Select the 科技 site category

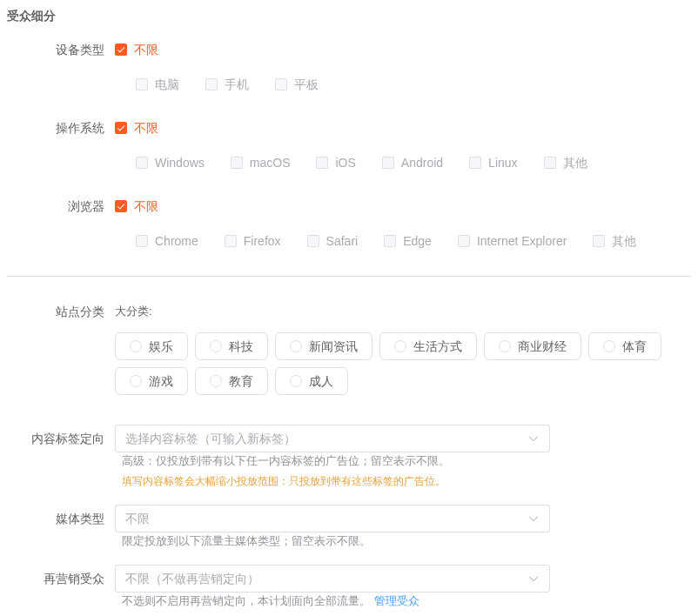click(232, 346)
